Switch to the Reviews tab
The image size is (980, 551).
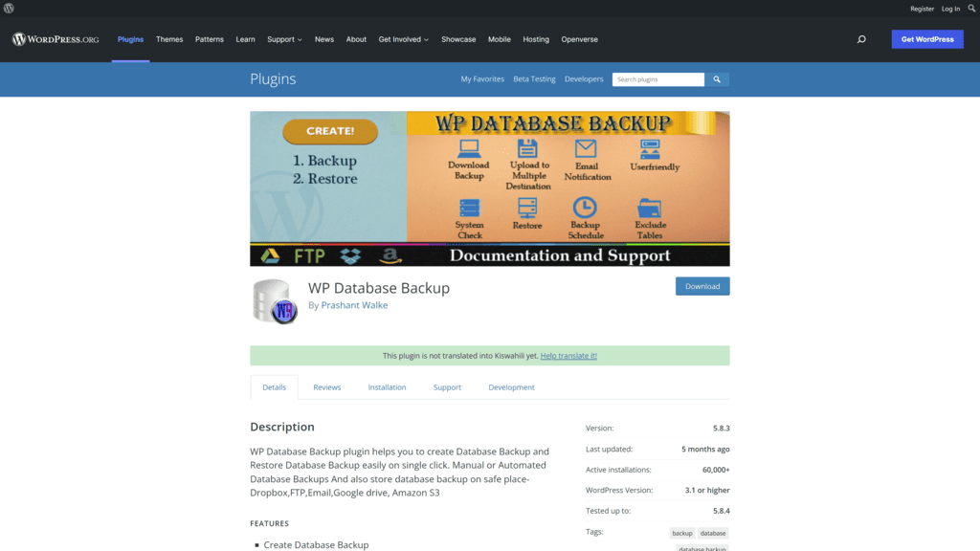tap(327, 387)
